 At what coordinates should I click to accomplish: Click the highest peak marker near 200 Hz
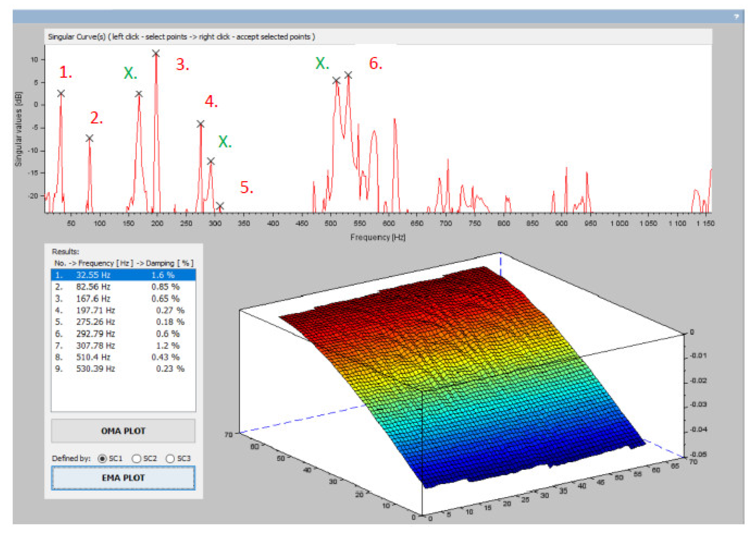[x=156, y=54]
